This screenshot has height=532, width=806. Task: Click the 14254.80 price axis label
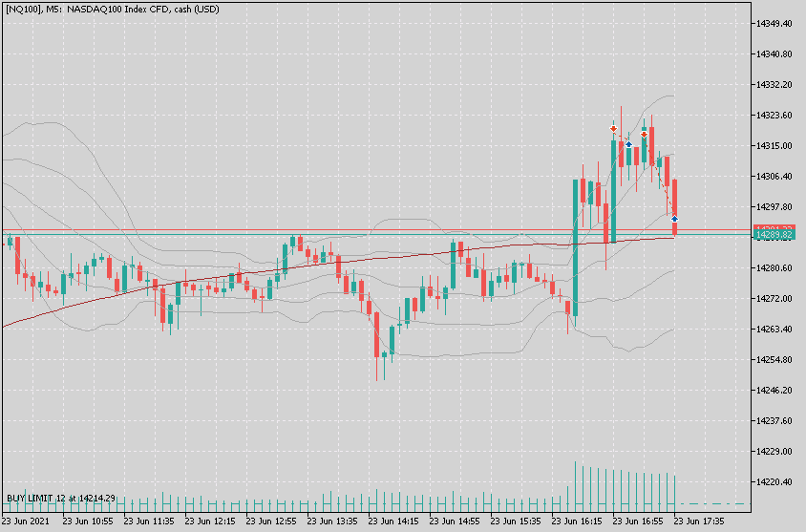click(774, 359)
